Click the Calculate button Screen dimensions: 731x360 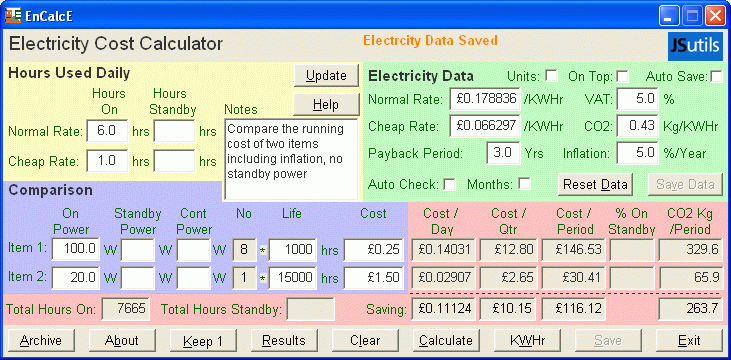[x=446, y=340]
